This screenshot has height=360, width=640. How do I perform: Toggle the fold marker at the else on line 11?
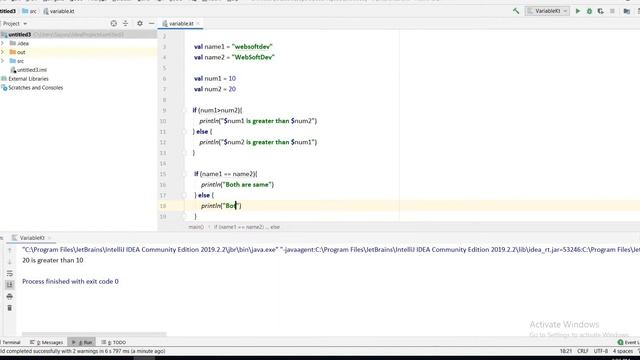pos(184,131)
